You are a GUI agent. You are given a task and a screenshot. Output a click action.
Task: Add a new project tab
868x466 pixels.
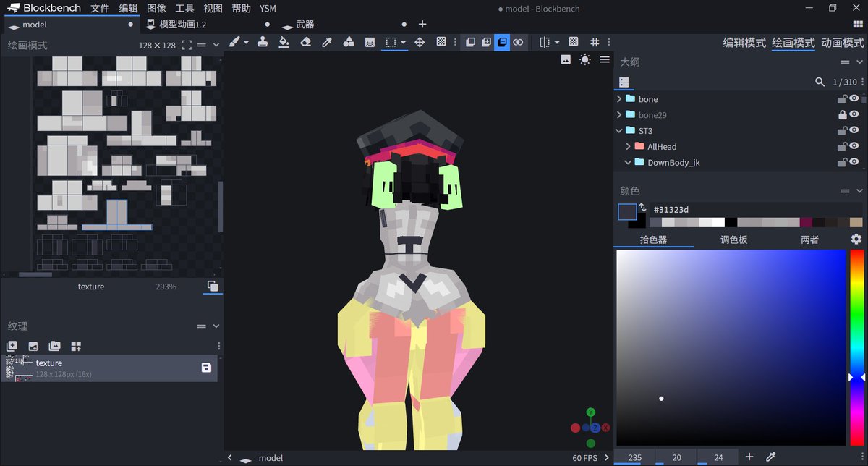click(x=422, y=25)
